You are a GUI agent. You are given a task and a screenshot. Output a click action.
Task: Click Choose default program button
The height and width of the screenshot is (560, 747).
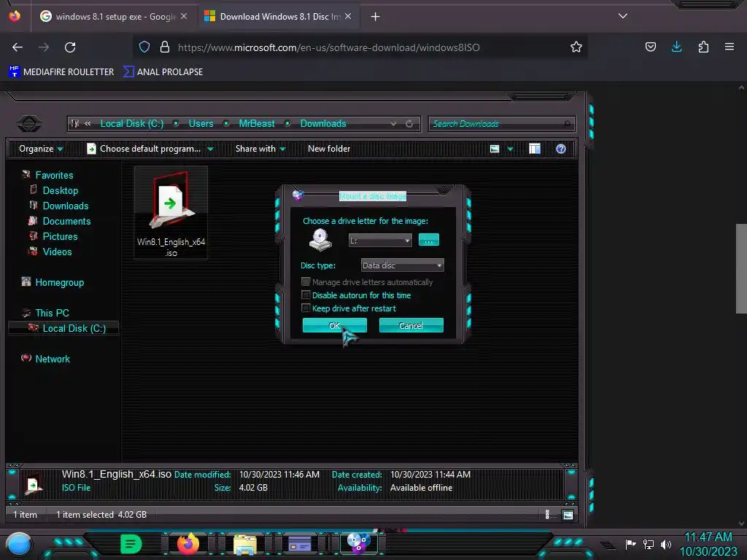[x=144, y=149]
